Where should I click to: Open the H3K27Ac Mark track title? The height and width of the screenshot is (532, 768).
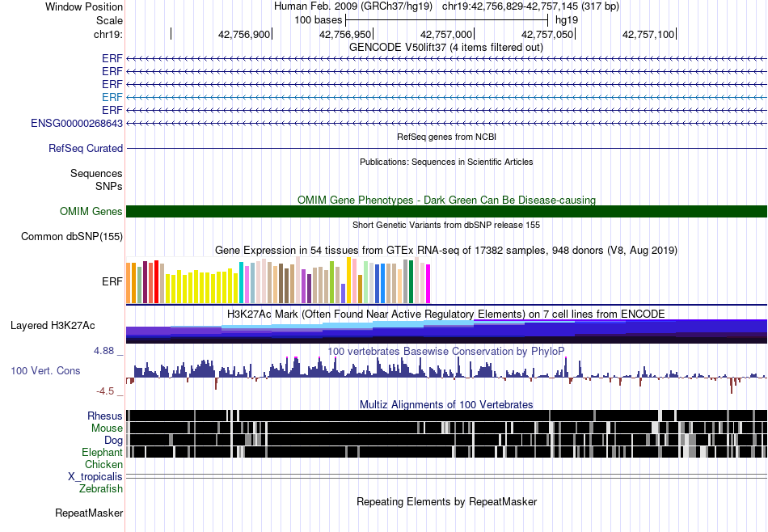446,314
